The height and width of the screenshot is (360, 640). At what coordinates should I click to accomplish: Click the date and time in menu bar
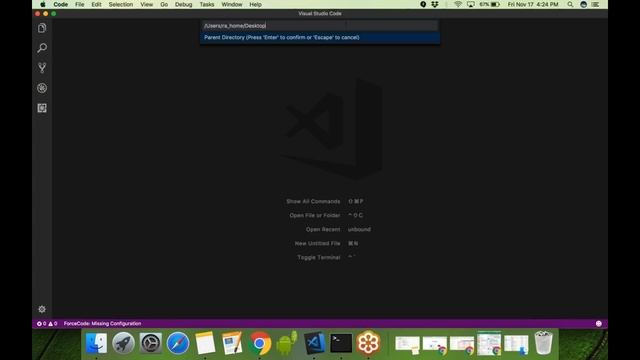[x=533, y=4]
